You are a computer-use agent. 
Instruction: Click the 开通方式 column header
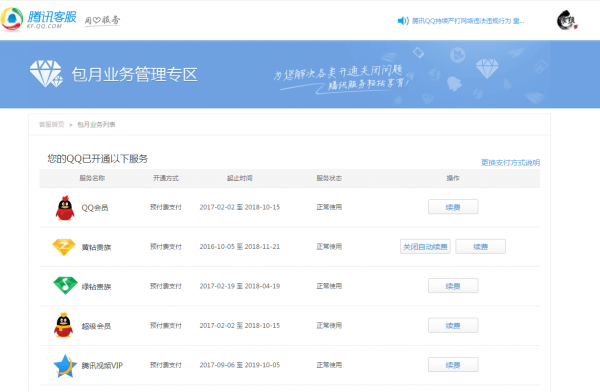(166, 178)
